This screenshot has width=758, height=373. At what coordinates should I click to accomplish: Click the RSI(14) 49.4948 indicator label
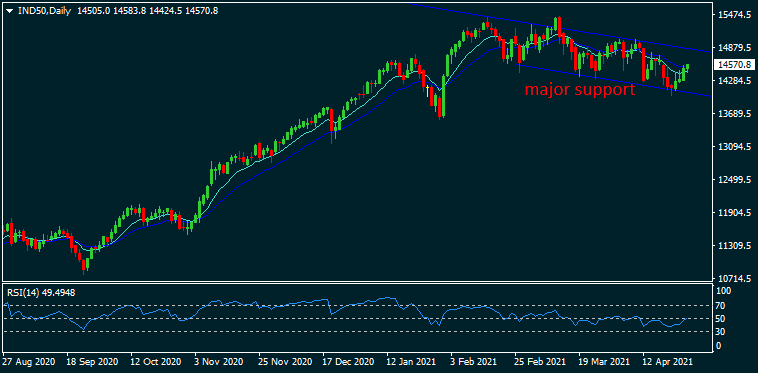pos(41,292)
